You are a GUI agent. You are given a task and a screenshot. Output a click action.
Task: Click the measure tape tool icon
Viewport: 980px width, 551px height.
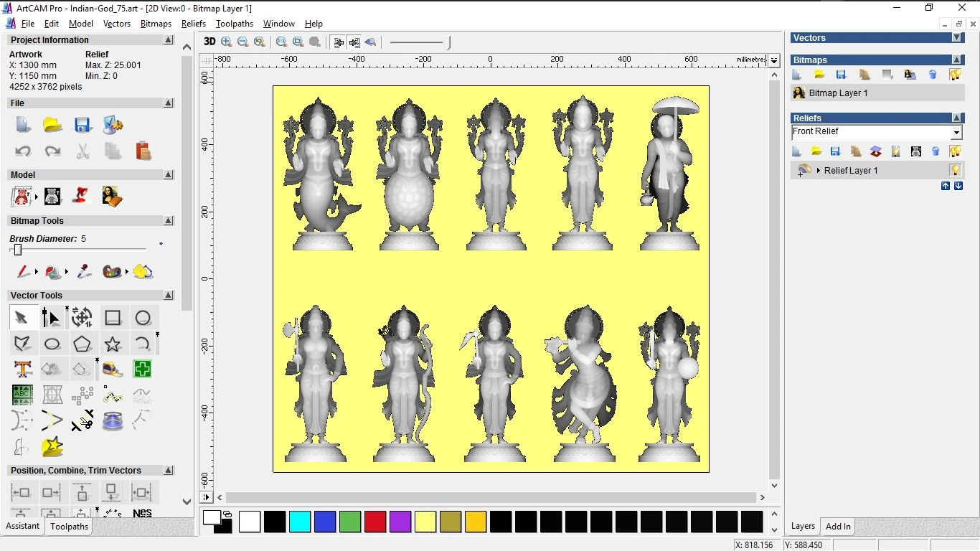(113, 369)
